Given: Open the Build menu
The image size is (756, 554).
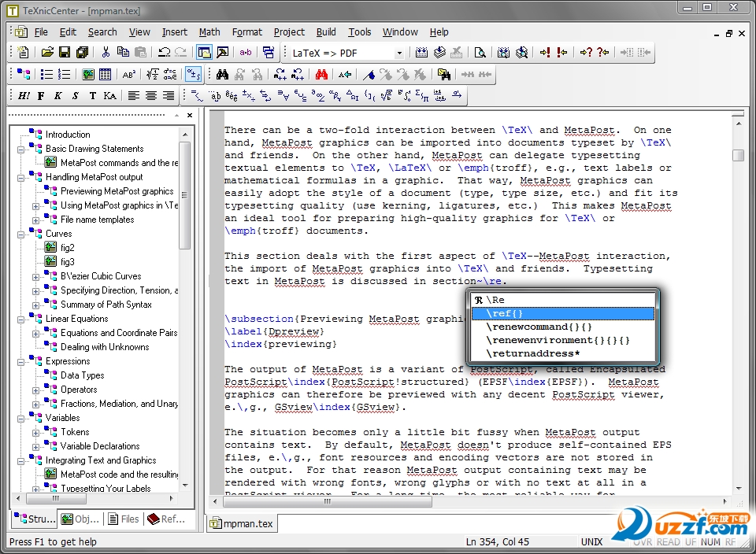Looking at the screenshot, I should 326,32.
